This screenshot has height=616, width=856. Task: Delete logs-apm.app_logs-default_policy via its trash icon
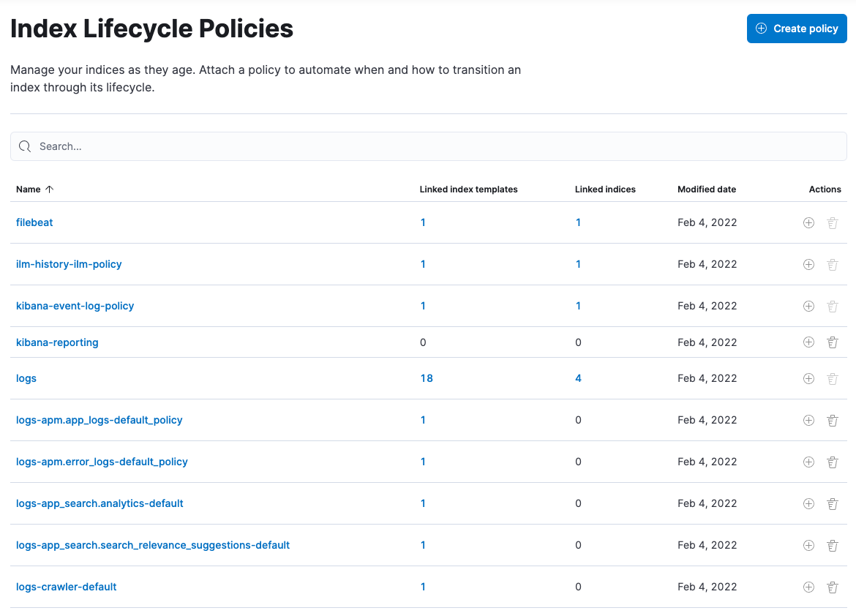[833, 420]
